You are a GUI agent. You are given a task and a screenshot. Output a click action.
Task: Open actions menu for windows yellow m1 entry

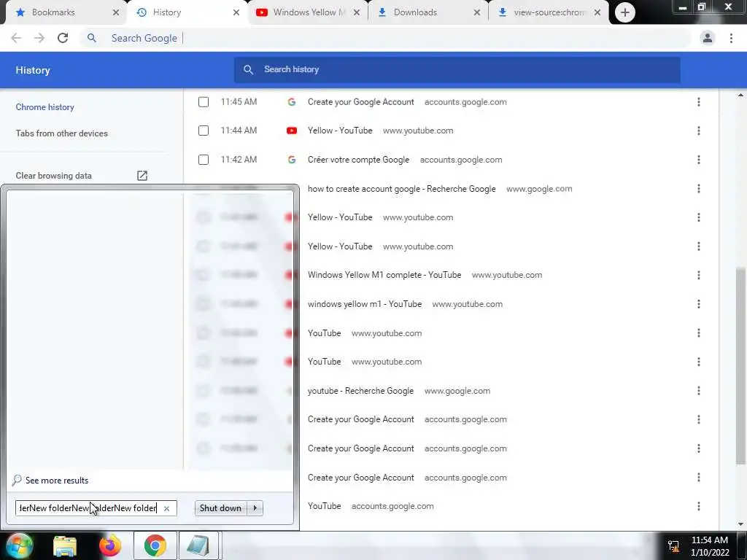698,304
